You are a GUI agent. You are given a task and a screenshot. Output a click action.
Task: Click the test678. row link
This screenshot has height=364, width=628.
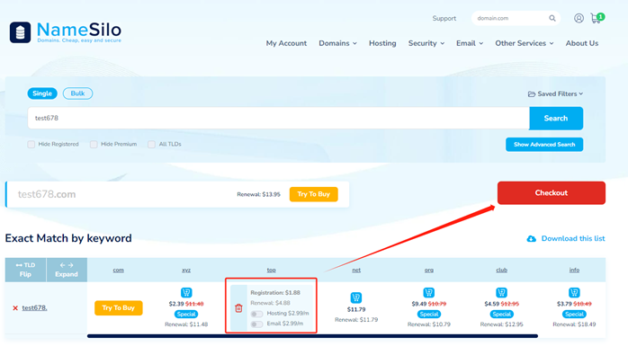[34, 308]
